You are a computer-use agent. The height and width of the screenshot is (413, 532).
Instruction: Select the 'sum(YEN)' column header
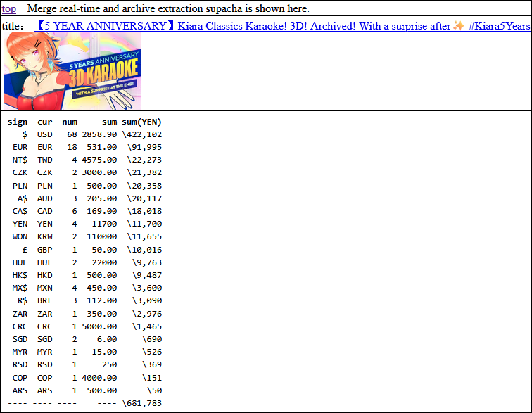pos(142,122)
